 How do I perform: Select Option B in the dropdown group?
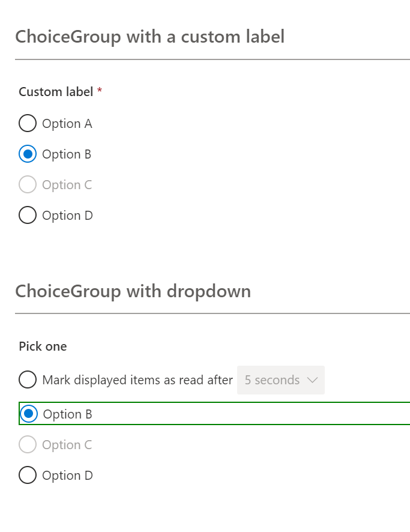[x=28, y=414]
